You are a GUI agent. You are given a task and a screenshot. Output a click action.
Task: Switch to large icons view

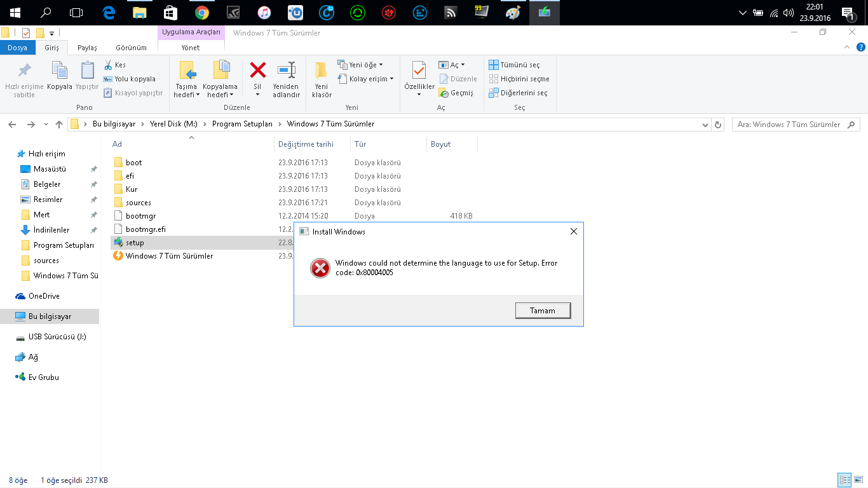coord(858,480)
